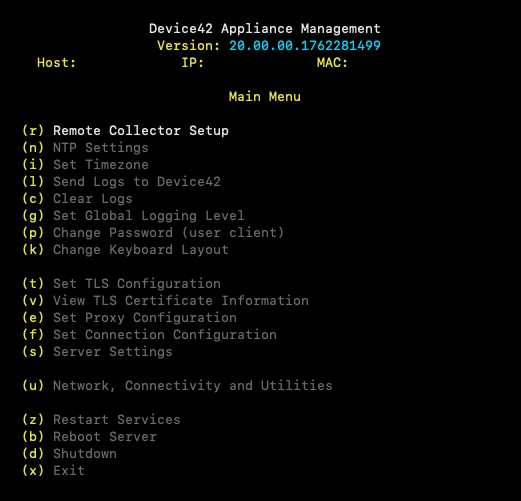Click the (z) shortcut key marker
This screenshot has height=501, width=521.
33,420
